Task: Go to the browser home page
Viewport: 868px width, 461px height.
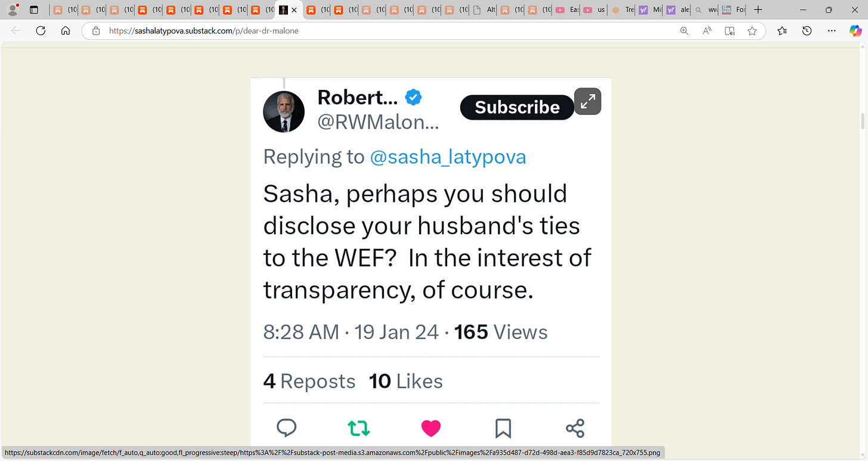Action: click(66, 31)
